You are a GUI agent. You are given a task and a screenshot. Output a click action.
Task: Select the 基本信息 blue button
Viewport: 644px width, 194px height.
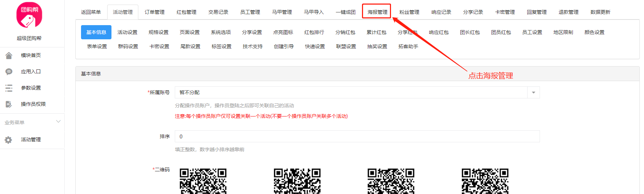pyautogui.click(x=96, y=32)
